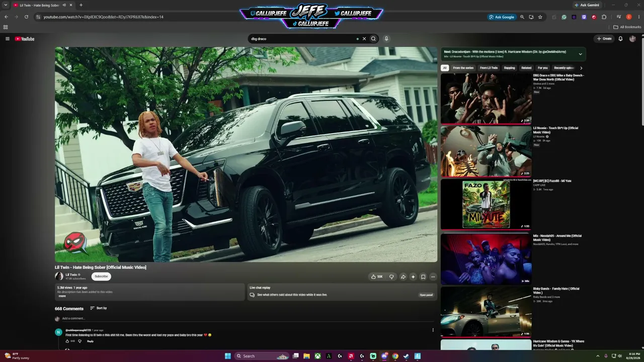
Task: Select the Rapping filter chip
Action: coord(510,68)
